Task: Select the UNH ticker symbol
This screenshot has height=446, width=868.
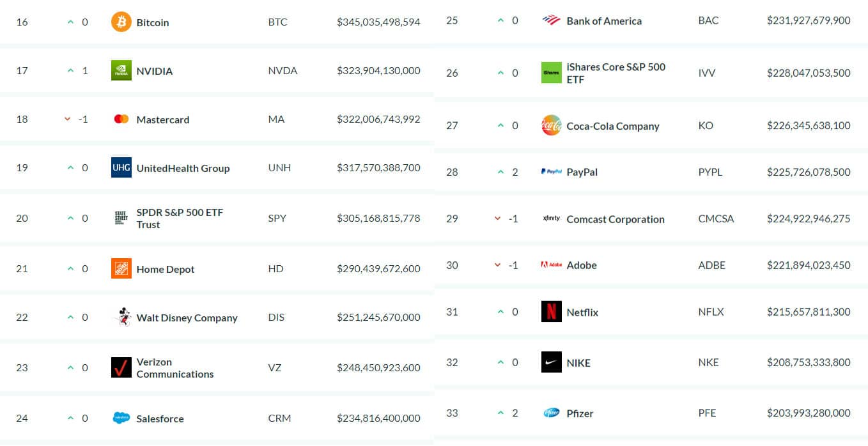Action: tap(279, 167)
